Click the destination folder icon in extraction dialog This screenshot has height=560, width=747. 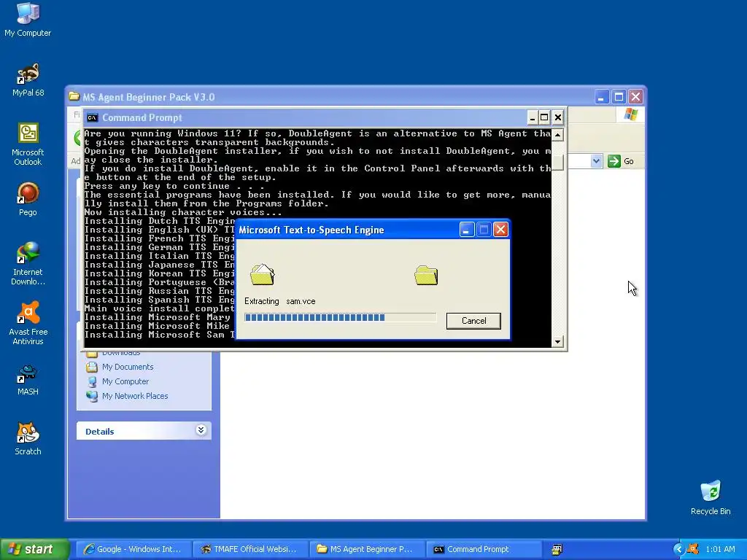click(426, 275)
